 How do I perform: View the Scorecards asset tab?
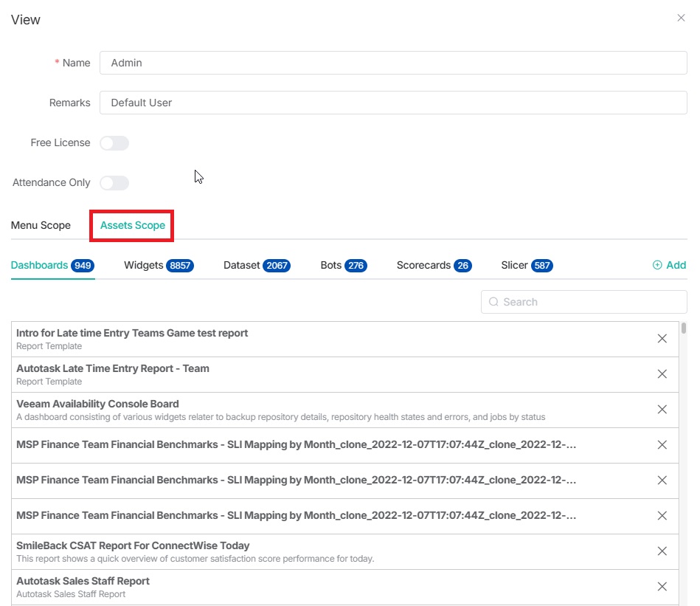click(x=433, y=265)
